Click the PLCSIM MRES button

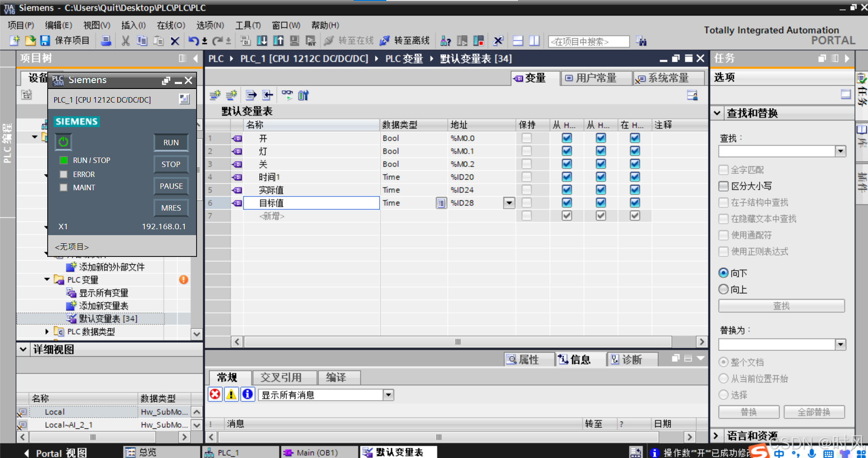click(171, 208)
